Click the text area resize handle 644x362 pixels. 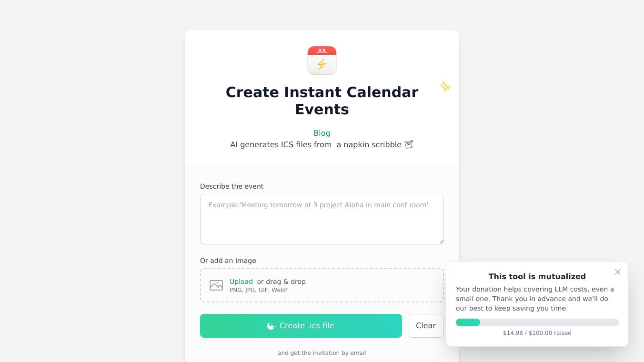click(441, 241)
